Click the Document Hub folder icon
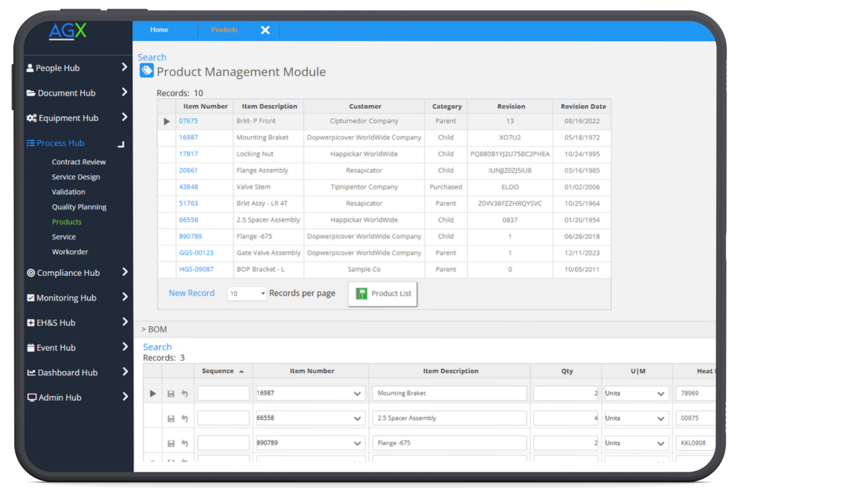Image resolution: width=868 pixels, height=488 pixels. click(31, 93)
